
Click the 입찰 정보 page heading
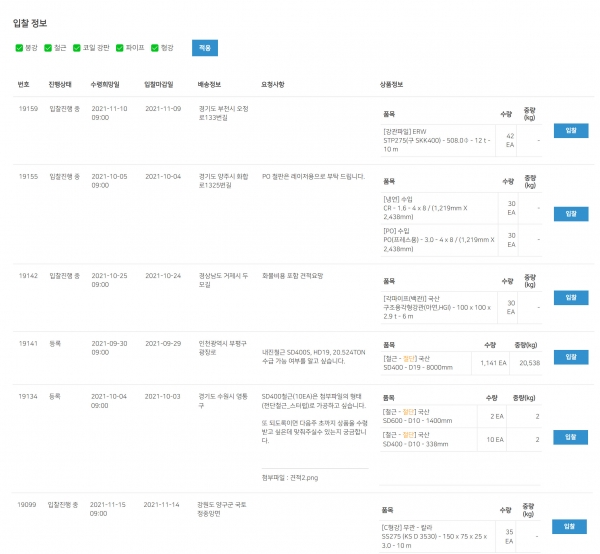click(x=30, y=23)
